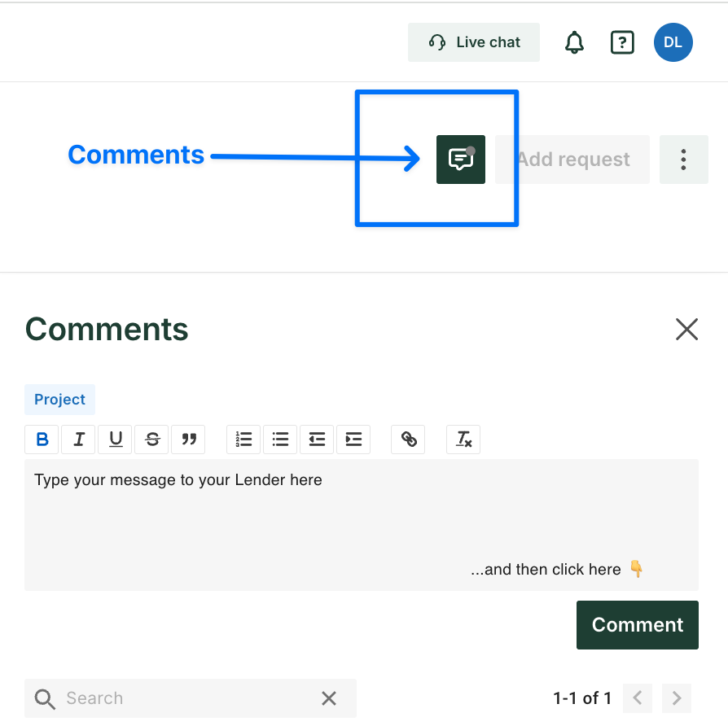Open the three-dot more options menu

point(683,160)
